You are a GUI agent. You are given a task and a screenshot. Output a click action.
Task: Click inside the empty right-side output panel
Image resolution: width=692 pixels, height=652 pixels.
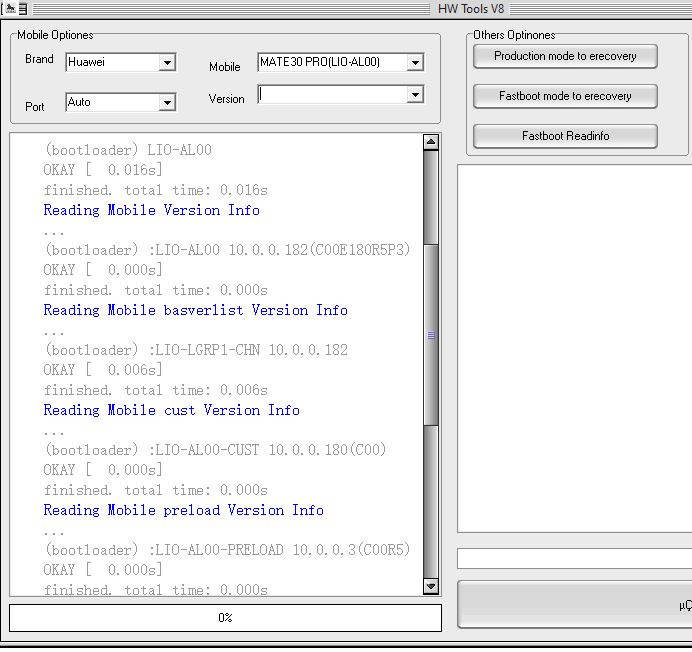575,348
